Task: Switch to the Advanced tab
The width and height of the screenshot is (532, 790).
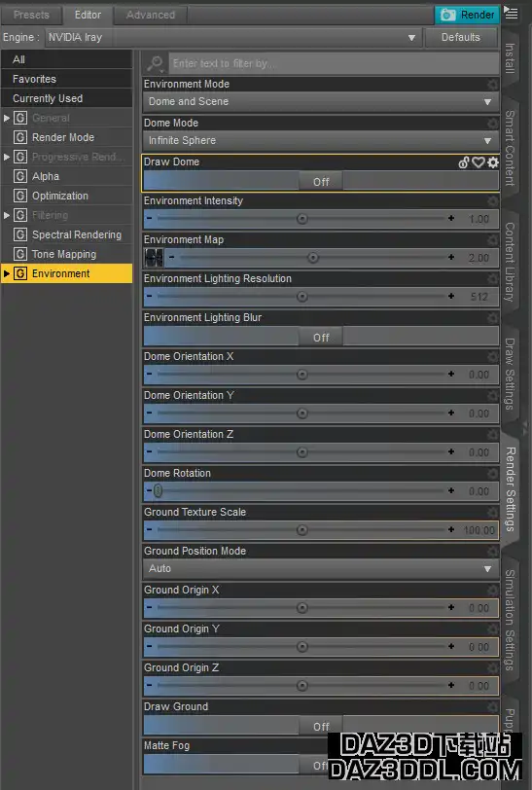Action: 151,15
